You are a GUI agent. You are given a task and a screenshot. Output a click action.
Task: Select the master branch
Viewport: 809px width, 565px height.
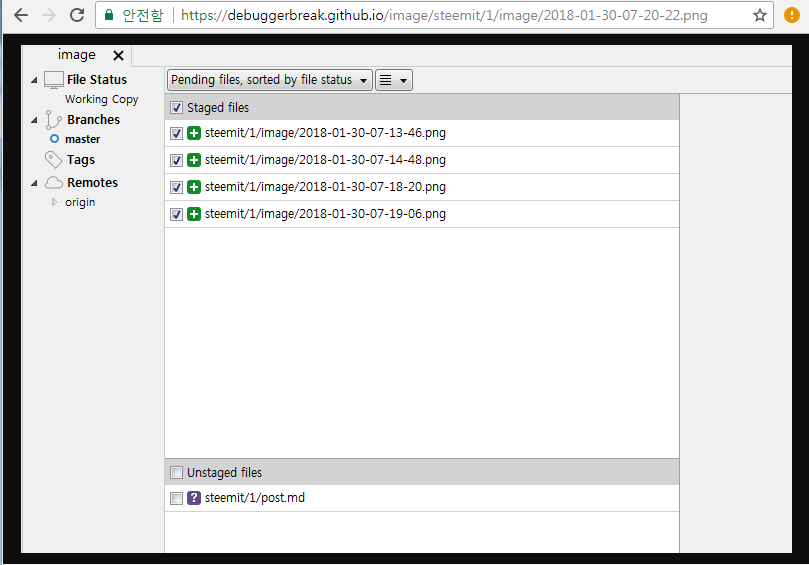(x=82, y=139)
